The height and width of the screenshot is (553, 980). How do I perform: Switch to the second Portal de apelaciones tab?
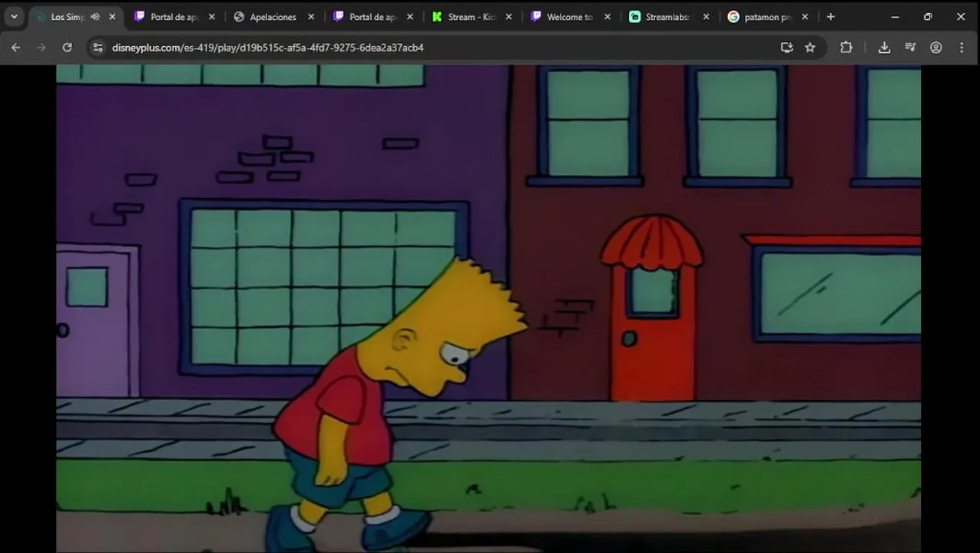click(373, 16)
